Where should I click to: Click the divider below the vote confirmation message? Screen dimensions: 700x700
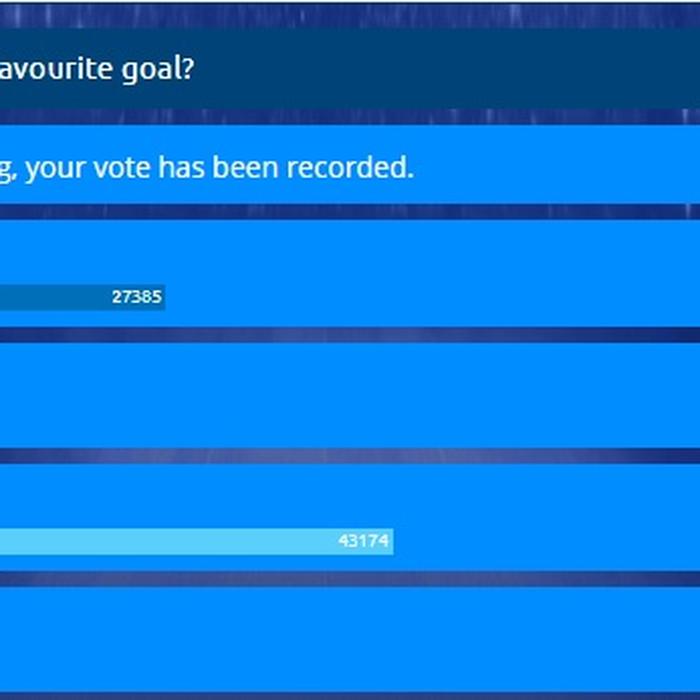(350, 211)
